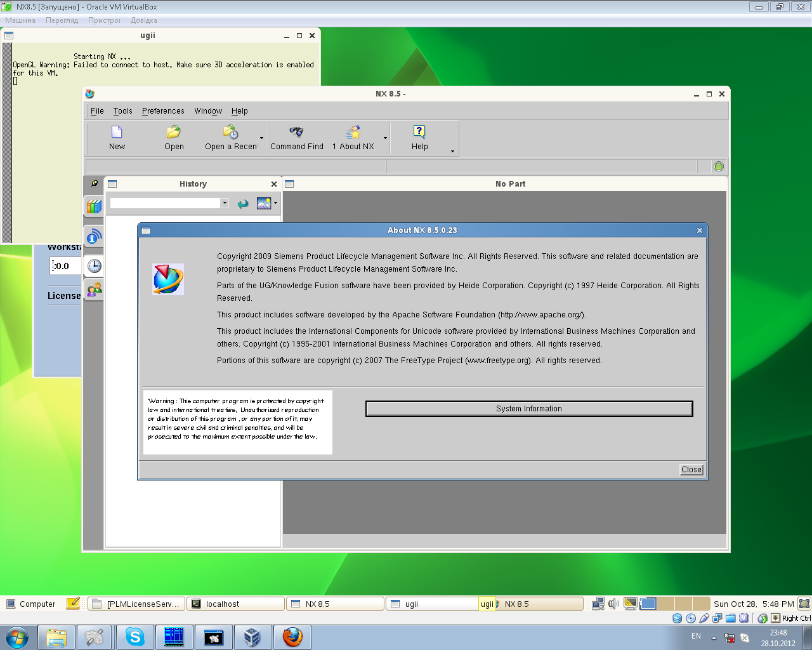Select the History clock tab in resource bar
Viewport: 812px width, 650px height.
(x=94, y=265)
